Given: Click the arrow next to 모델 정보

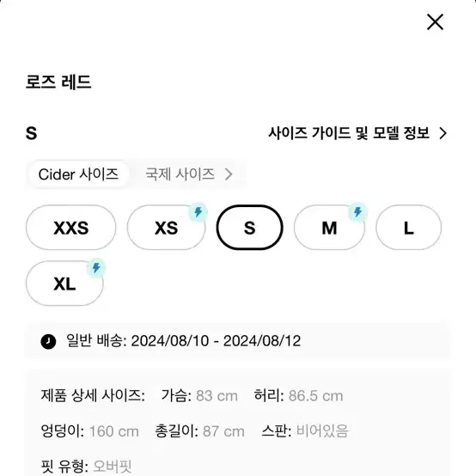Looking at the screenshot, I should point(442,133).
